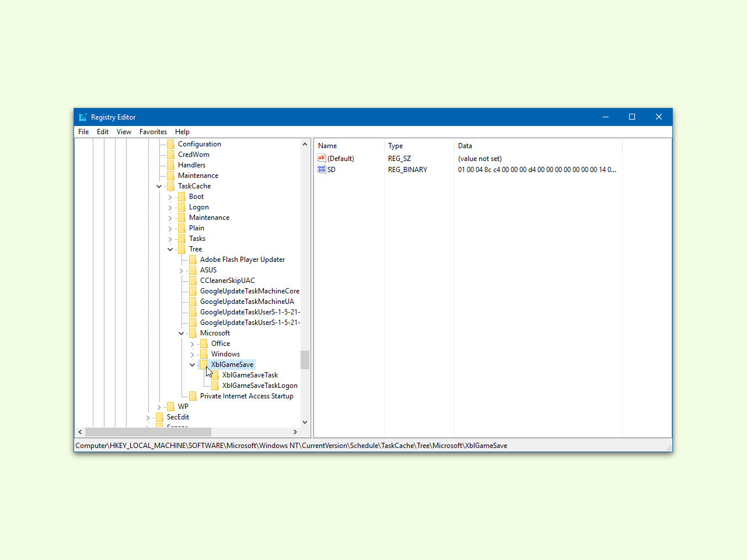The height and width of the screenshot is (560, 747).
Task: Maximize the Registry Editor window
Action: (632, 117)
